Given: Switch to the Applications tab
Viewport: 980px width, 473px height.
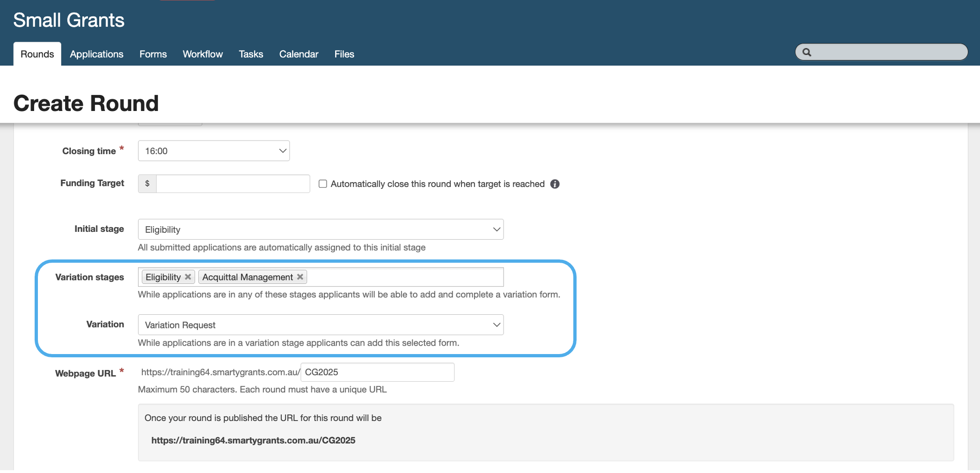Looking at the screenshot, I should click(96, 54).
